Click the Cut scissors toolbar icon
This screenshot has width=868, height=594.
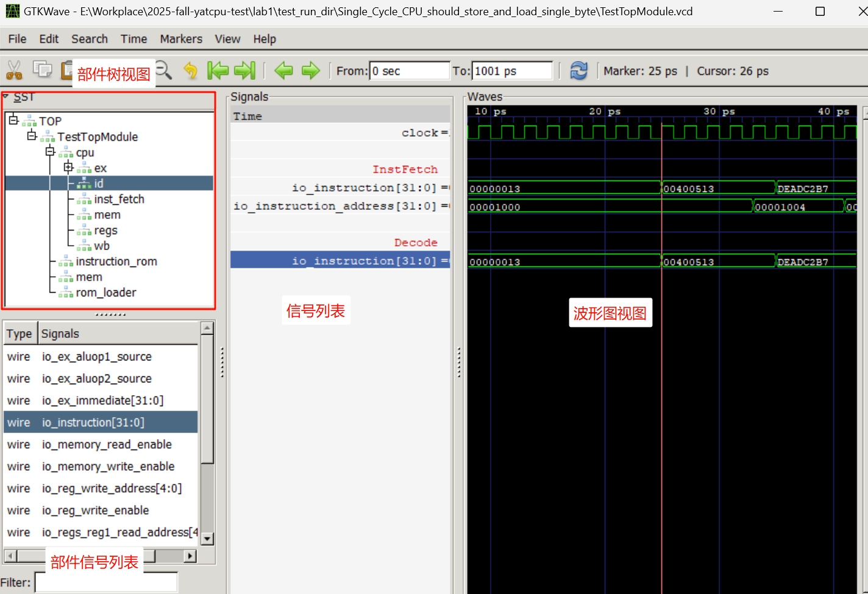14,71
